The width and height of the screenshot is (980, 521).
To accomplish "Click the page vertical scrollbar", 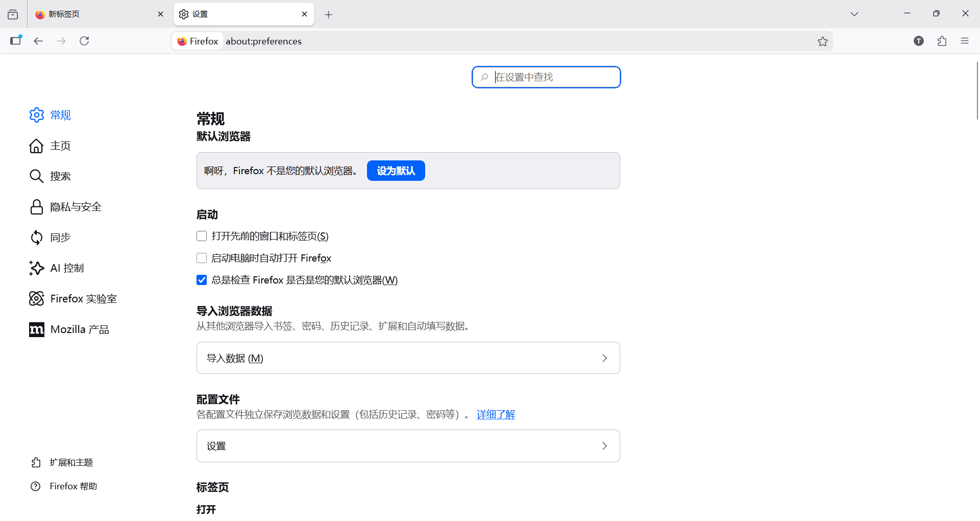I will tap(977, 91).
